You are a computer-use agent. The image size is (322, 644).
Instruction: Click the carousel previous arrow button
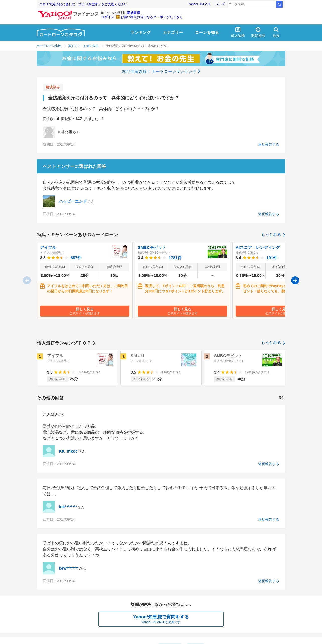27,280
